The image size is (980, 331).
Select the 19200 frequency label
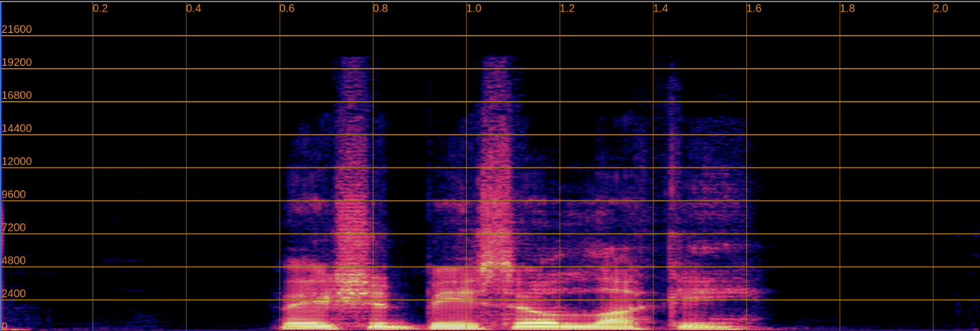[x=17, y=62]
